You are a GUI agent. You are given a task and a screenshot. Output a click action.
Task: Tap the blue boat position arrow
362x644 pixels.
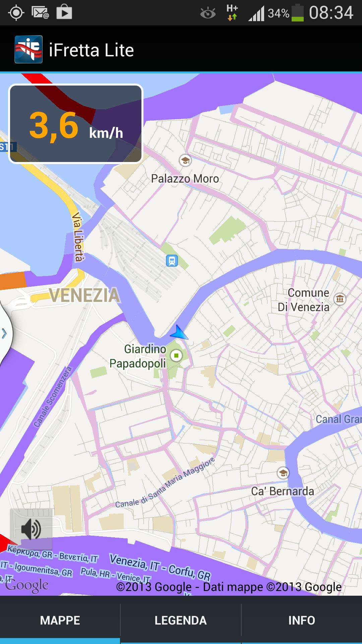point(179,333)
